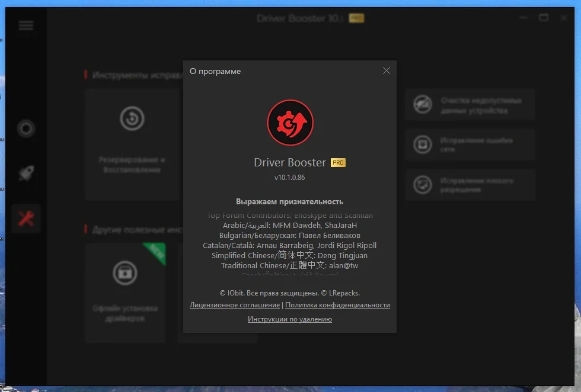This screenshot has height=392, width=581.
Task: Open the Лицензионное соглашение link
Action: click(235, 305)
